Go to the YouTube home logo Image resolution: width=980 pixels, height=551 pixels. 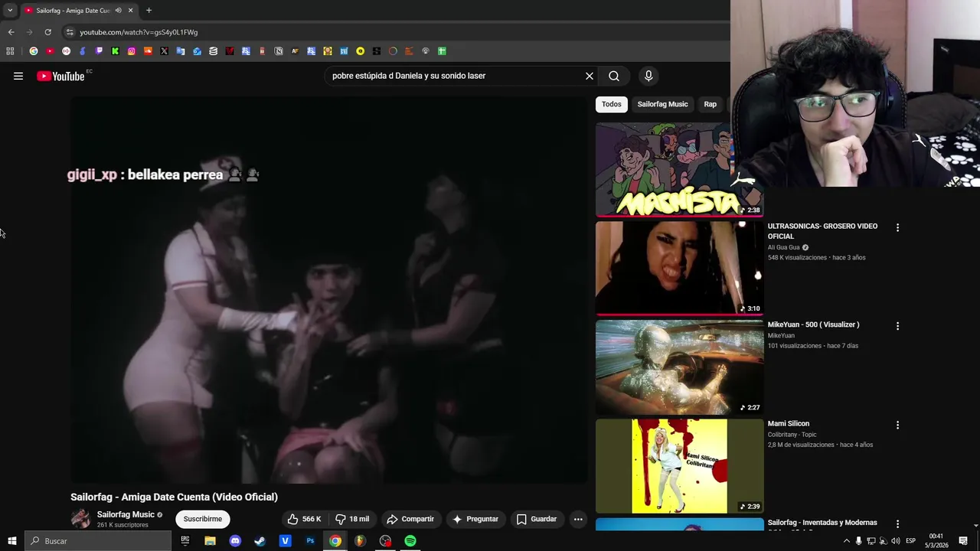tap(60, 76)
